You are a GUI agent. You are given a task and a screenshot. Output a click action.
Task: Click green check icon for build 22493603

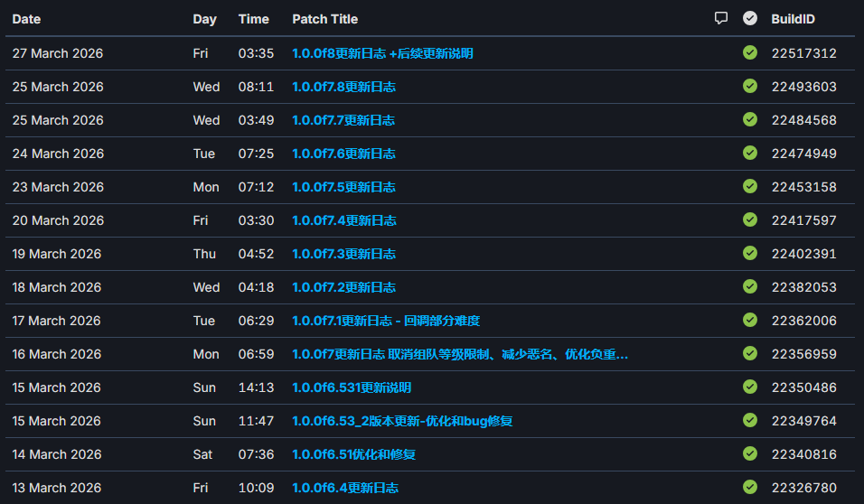tap(749, 86)
